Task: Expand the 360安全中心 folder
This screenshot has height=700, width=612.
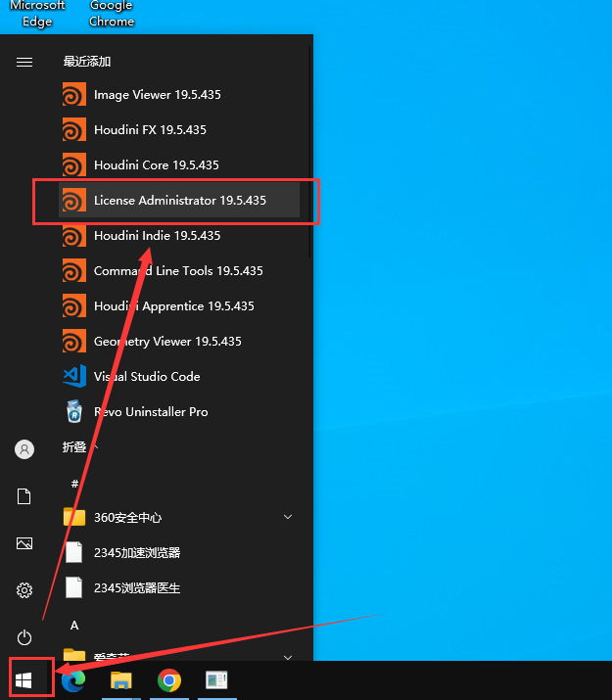Action: click(x=288, y=517)
